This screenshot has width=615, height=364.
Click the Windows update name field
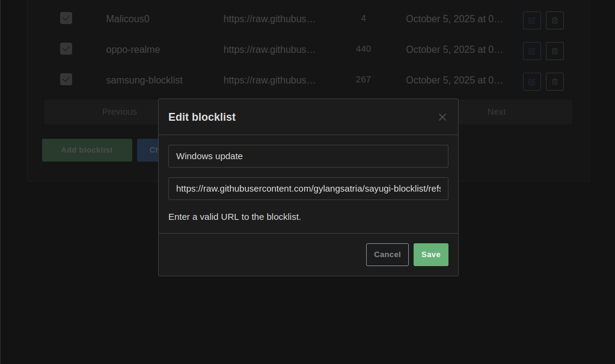pos(308,156)
